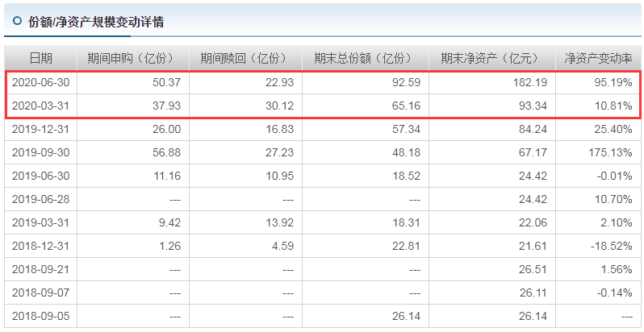The image size is (644, 332).
Task: Select the 2020-06-30 date cell
Action: 40,82
